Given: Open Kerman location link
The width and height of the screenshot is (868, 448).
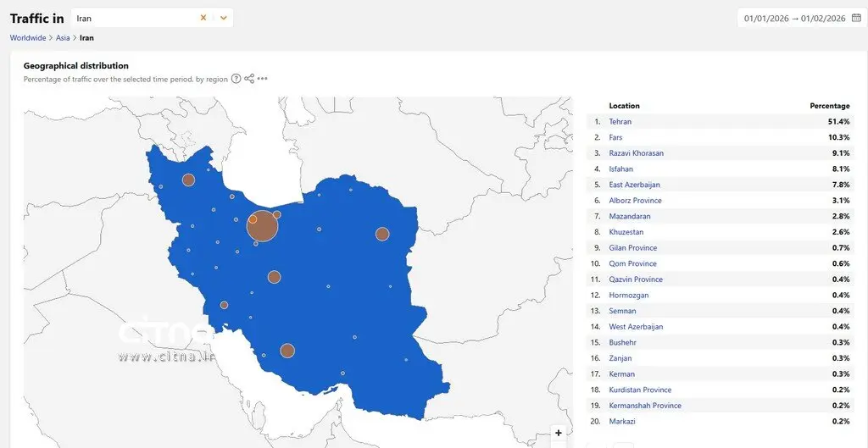Looking at the screenshot, I should tap(621, 373).
